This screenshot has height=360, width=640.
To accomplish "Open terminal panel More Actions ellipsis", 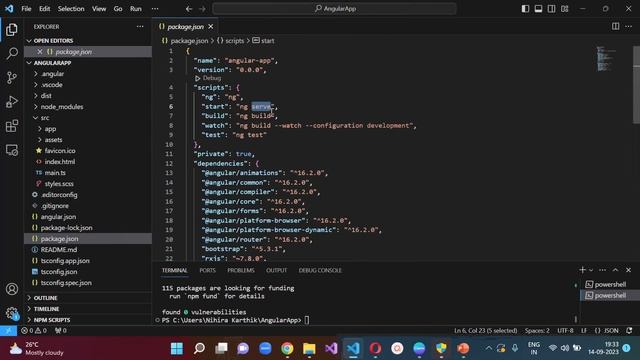I will pyautogui.click(x=602, y=270).
